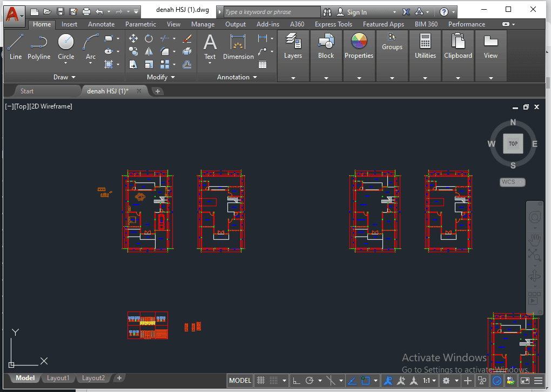Click the MODEL space button in status bar
Viewport: 551px width, 392px height.
point(240,381)
